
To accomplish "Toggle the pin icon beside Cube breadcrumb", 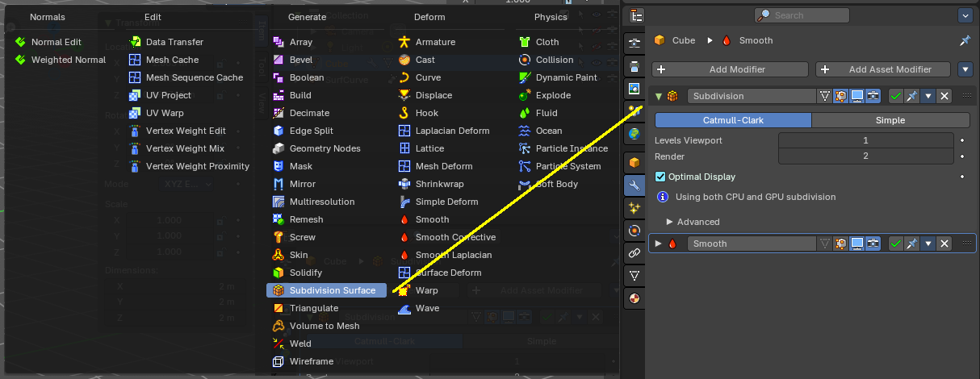I will pyautogui.click(x=964, y=40).
